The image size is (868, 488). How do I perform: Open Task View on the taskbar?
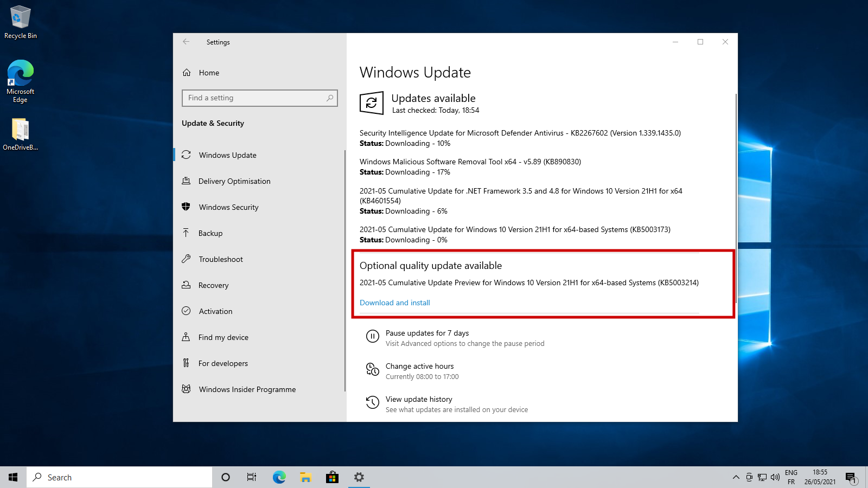[x=252, y=477]
